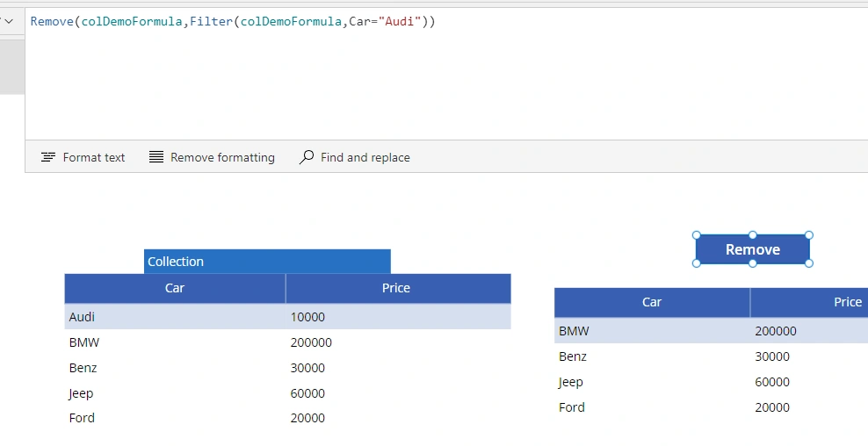Expand the formula bar chevron

click(8, 22)
